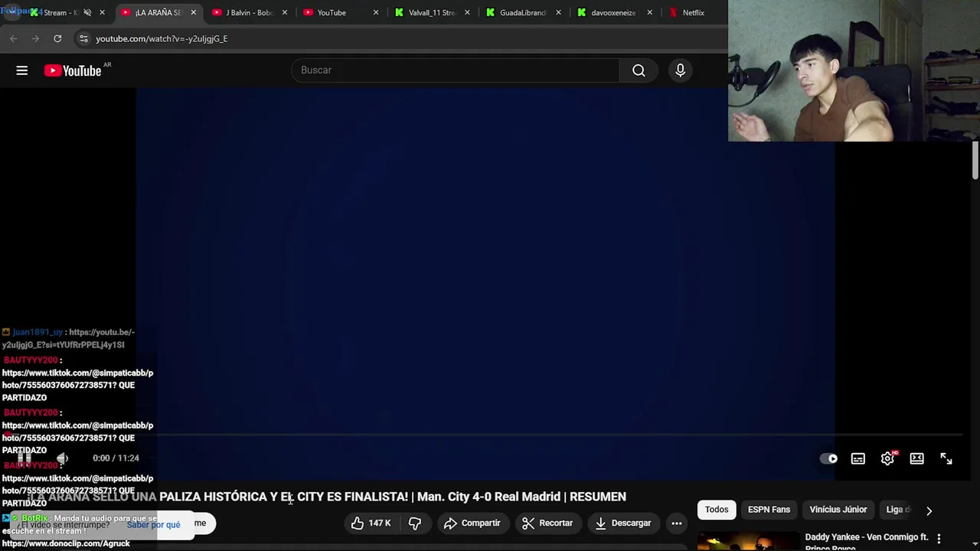Open options for Daddy Yankee video
The image size is (980, 551).
[x=939, y=539]
